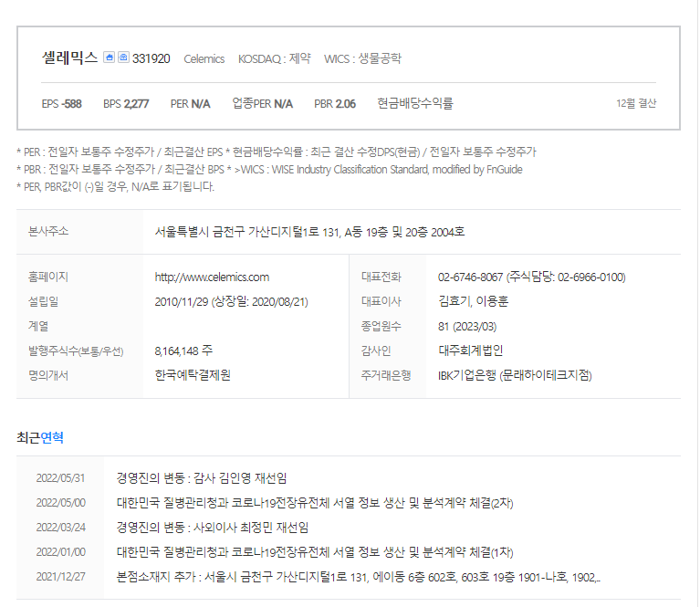This screenshot has height=607, width=700.
Task: Click the PBR 2.06 value
Action: [x=335, y=104]
